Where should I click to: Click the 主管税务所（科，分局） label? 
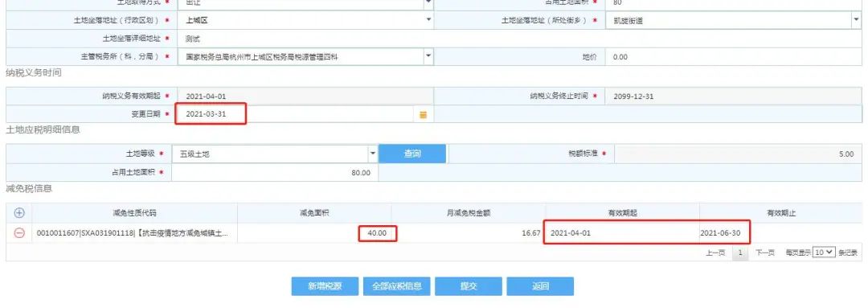pyautogui.click(x=120, y=56)
